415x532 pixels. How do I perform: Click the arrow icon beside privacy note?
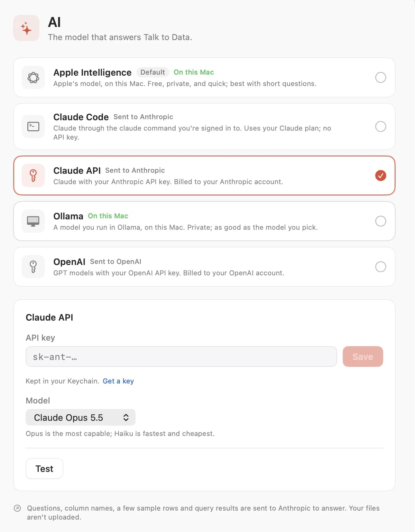tap(17, 508)
